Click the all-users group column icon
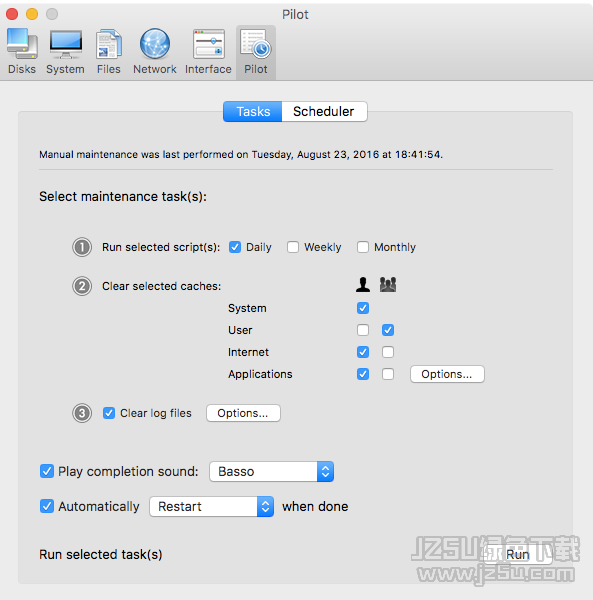 coord(388,285)
